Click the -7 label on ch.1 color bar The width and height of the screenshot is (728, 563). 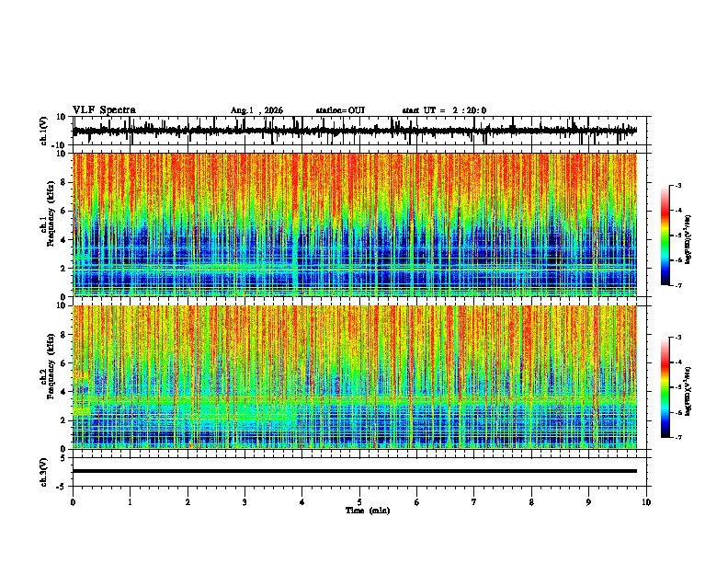(677, 285)
